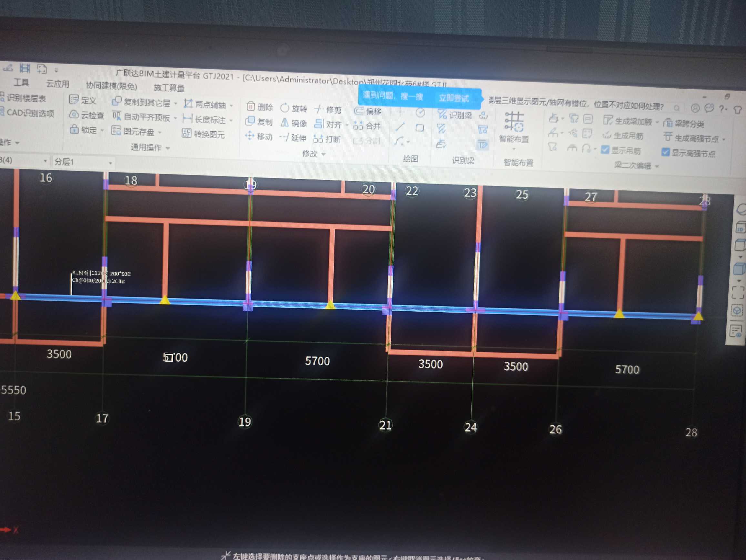
Task: Open the 工具 ribbon tab
Action: click(x=22, y=82)
